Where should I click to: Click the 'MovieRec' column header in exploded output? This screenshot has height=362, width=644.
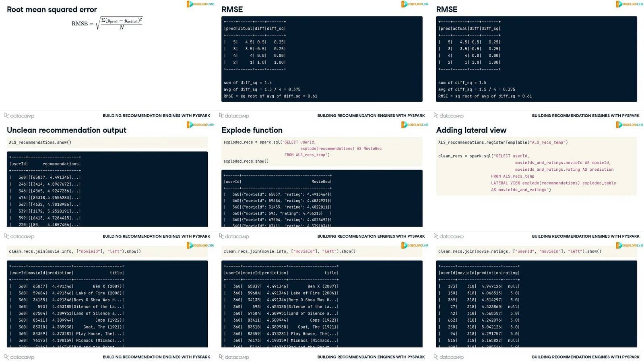[321, 182]
